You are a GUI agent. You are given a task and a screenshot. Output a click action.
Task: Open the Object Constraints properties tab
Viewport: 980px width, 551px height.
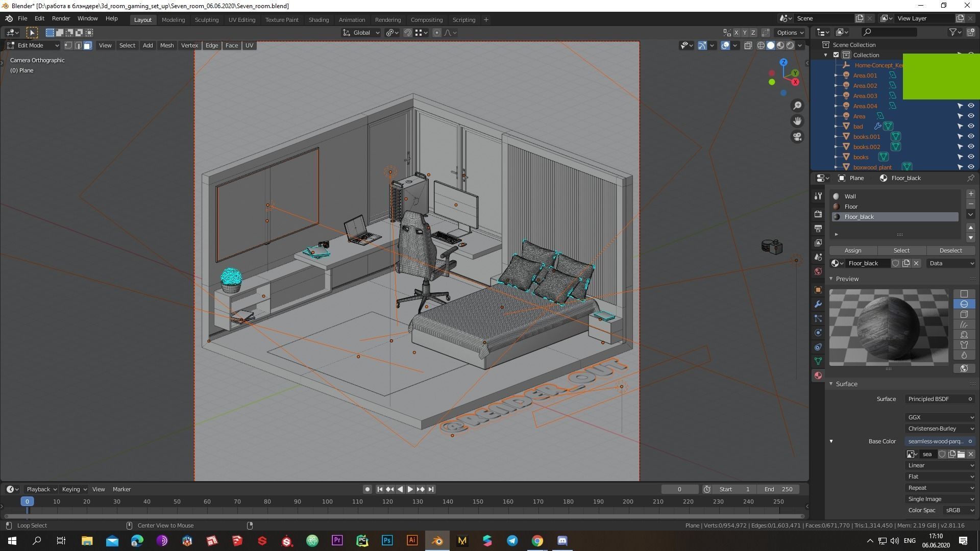(x=818, y=347)
